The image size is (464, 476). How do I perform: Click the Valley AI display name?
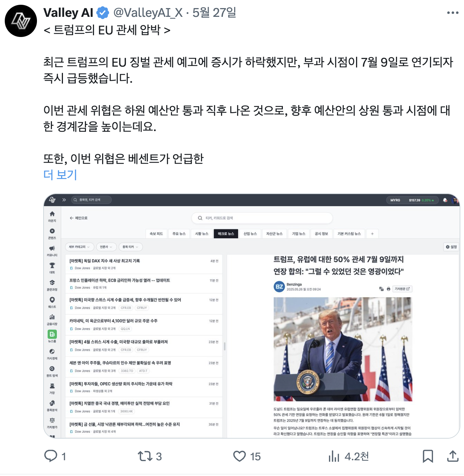(68, 13)
